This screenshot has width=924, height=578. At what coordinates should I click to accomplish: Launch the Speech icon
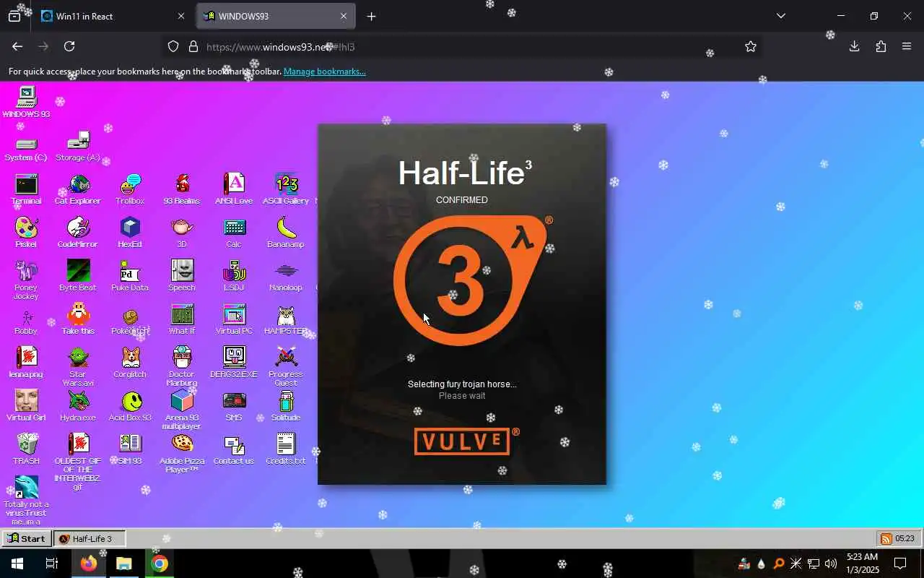pos(182,277)
